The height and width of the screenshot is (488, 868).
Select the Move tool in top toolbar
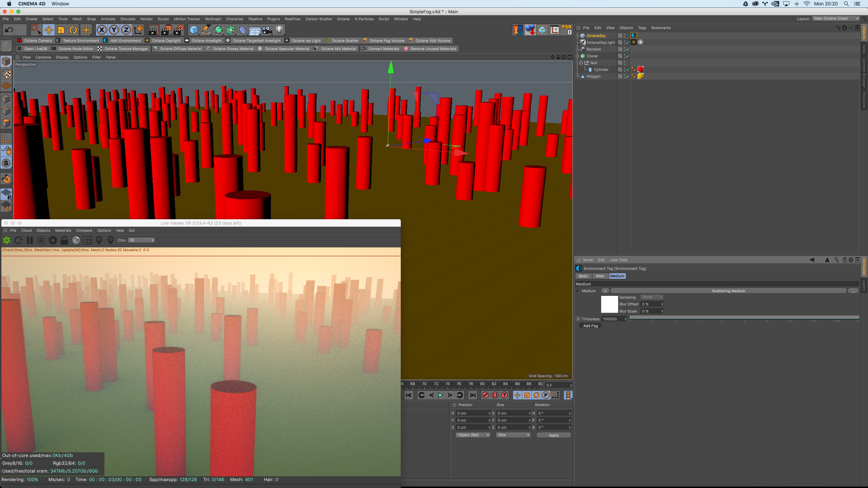click(x=48, y=30)
